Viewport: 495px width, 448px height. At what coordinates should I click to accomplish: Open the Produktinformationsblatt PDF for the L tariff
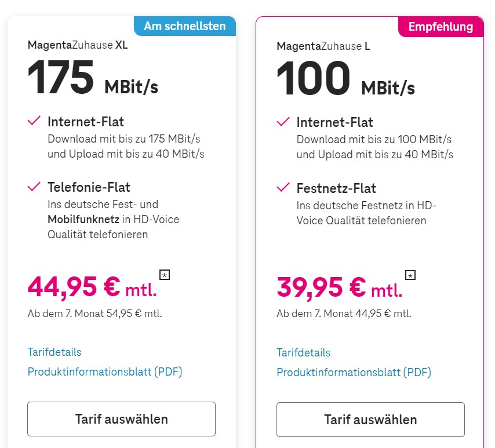click(x=354, y=372)
